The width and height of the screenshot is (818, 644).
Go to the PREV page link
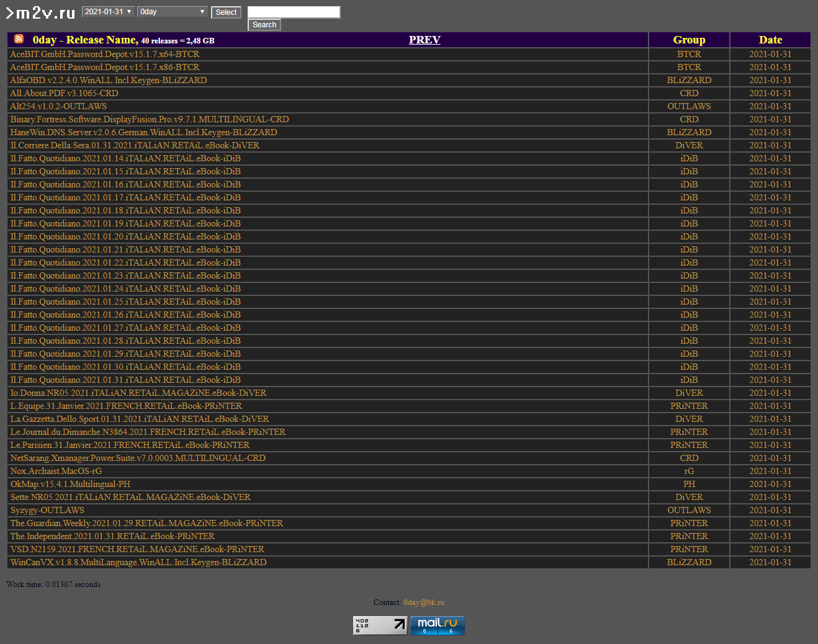click(425, 40)
